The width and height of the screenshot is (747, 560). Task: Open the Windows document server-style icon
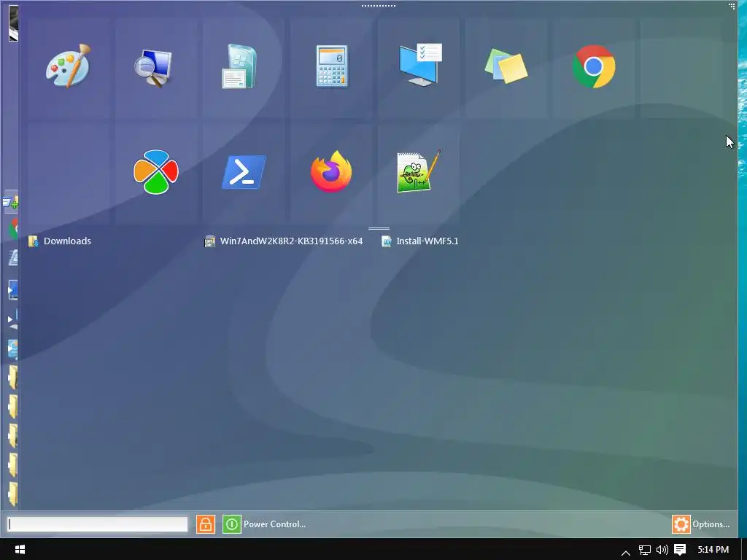pyautogui.click(x=239, y=66)
